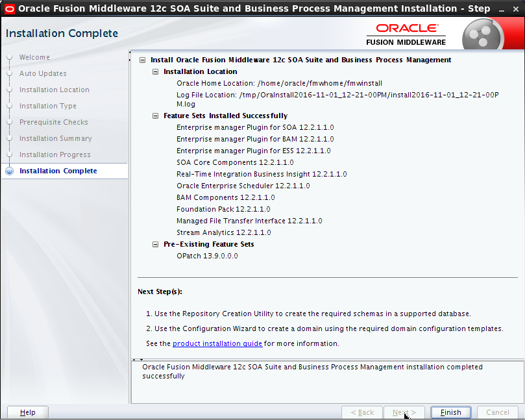Select Feature Sets Installed Successfully heading
The image size is (525, 420).
click(225, 116)
